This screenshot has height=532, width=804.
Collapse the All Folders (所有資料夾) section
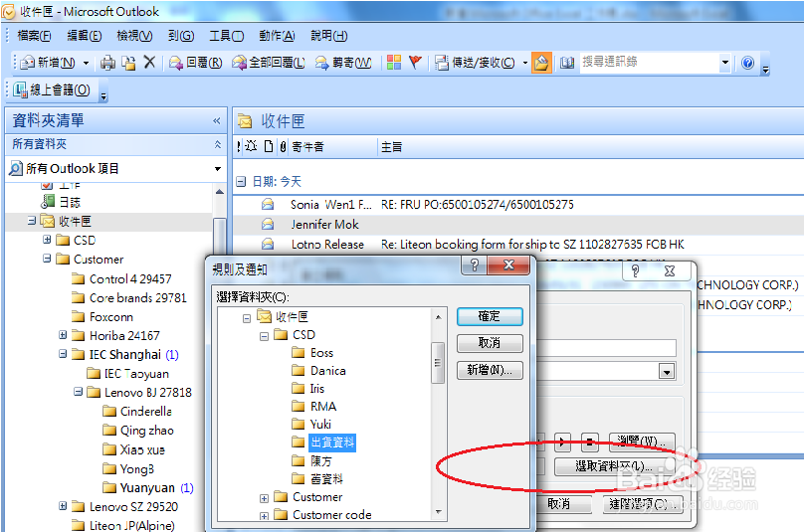[217, 144]
